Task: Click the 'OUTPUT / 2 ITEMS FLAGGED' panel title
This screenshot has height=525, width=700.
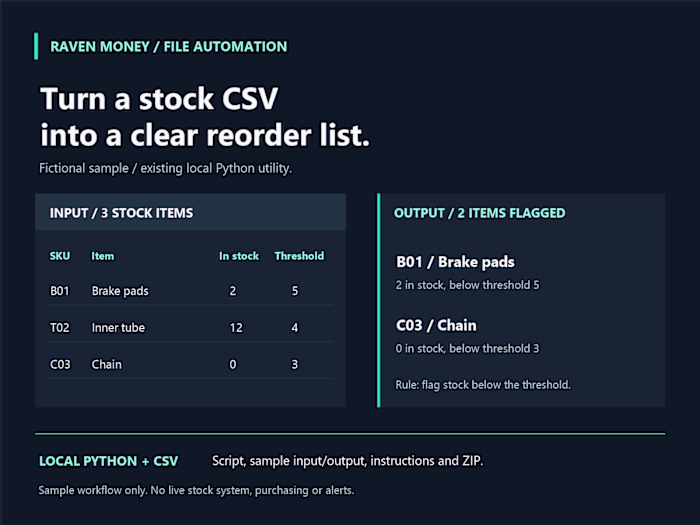Action: coord(479,213)
